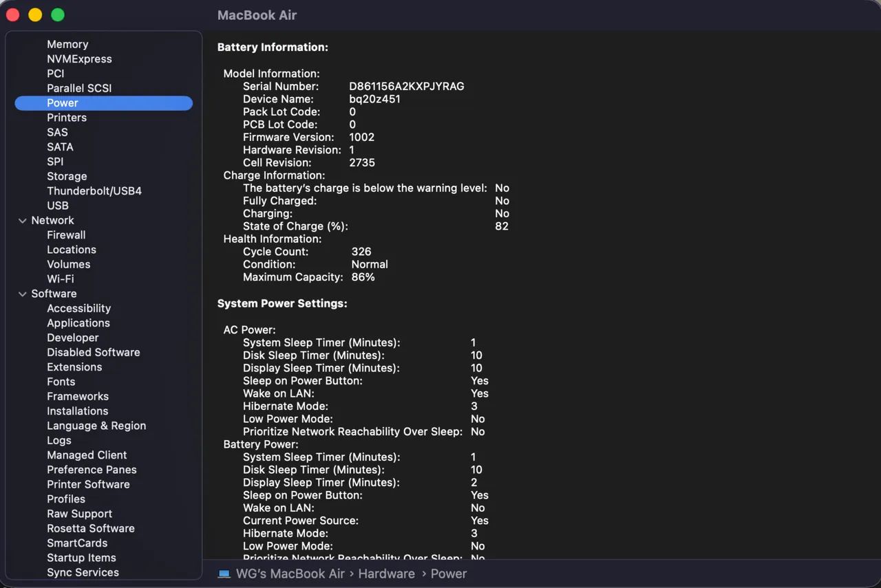Select Applications under Software
The height and width of the screenshot is (588, 881).
point(78,323)
